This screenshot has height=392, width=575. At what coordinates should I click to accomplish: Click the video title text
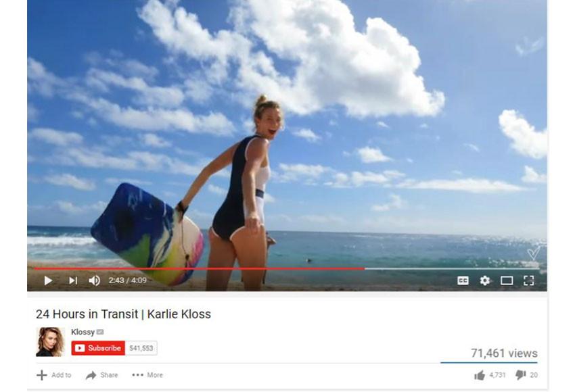click(x=123, y=314)
